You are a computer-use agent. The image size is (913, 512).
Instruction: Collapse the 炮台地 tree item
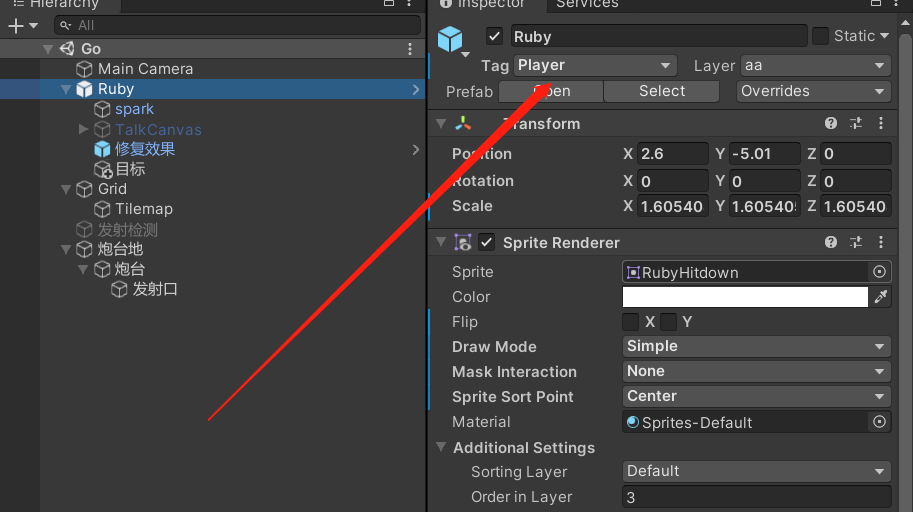pos(66,249)
